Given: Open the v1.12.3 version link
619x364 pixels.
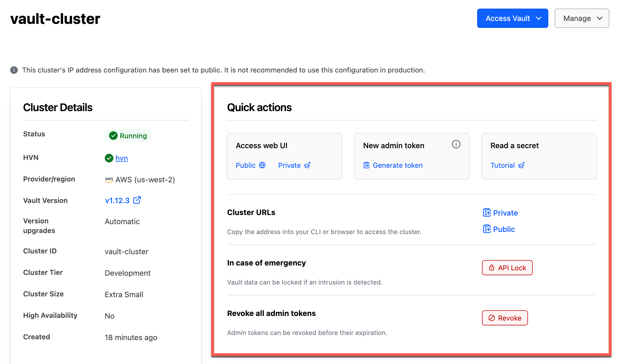Looking at the screenshot, I should [x=117, y=201].
